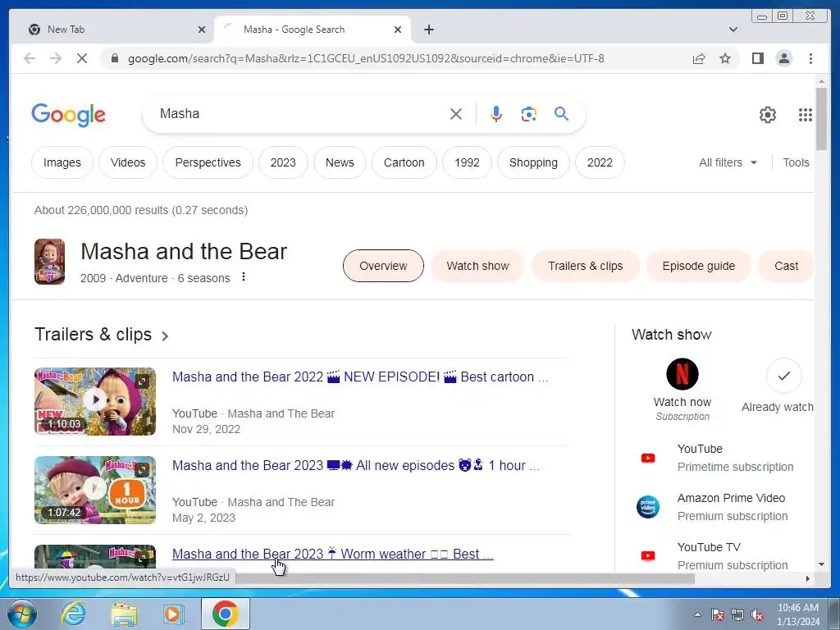Click the voice search microphone icon
The width and height of the screenshot is (840, 630).
[x=496, y=113]
